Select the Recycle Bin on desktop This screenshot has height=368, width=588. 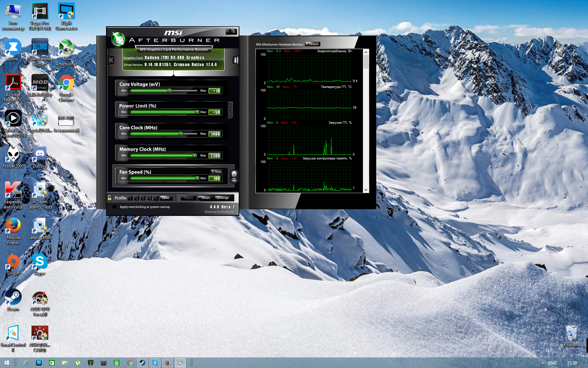click(x=572, y=336)
